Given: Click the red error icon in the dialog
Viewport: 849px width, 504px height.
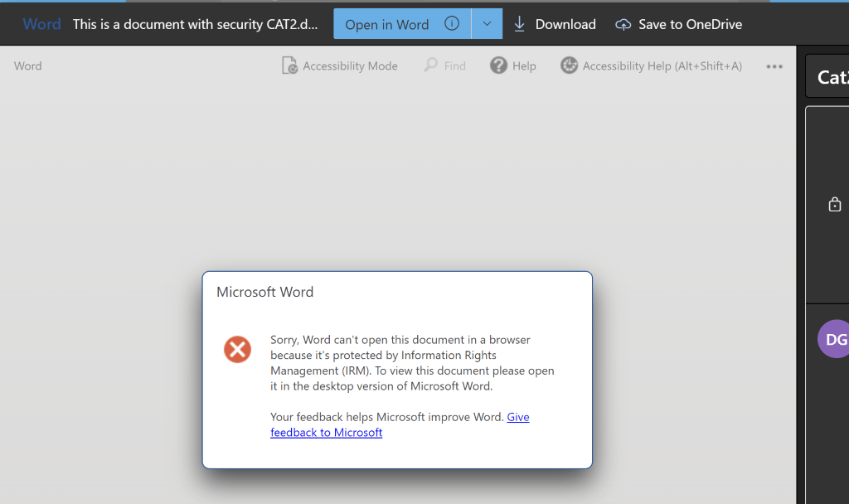Looking at the screenshot, I should [237, 349].
